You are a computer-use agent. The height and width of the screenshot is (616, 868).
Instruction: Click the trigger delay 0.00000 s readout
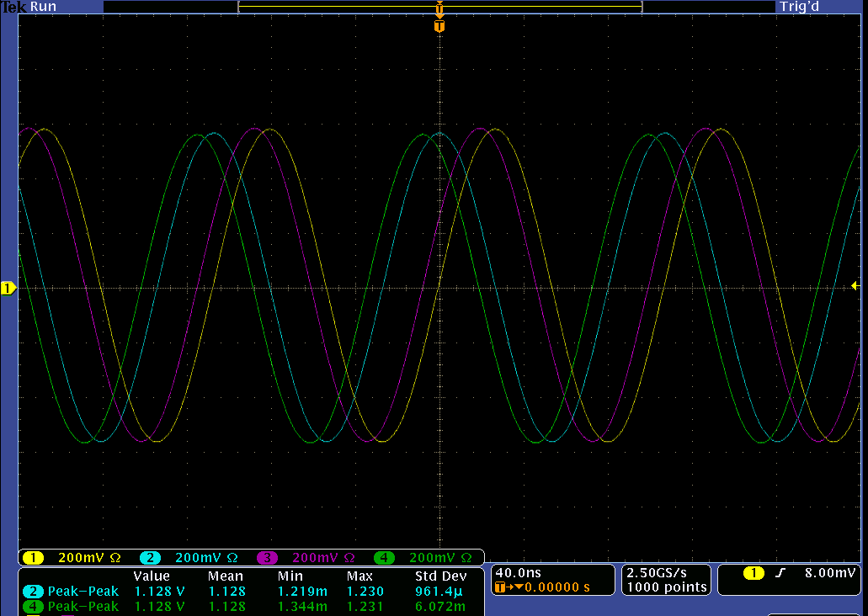(x=556, y=587)
